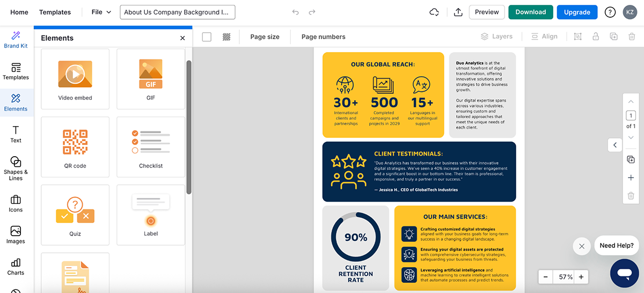Click the green Download button
The height and width of the screenshot is (293, 644).
(x=530, y=12)
